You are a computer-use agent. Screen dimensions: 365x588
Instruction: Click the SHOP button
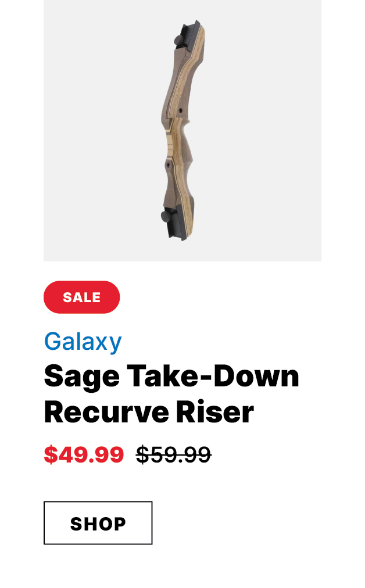(x=98, y=523)
